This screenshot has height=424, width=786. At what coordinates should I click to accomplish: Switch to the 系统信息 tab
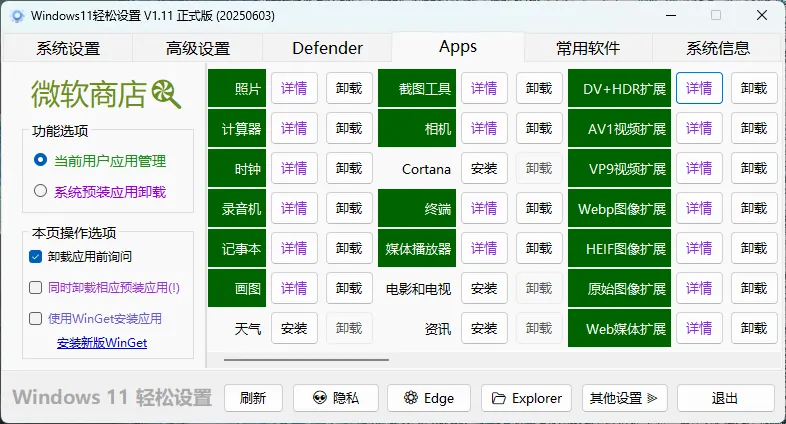(717, 48)
